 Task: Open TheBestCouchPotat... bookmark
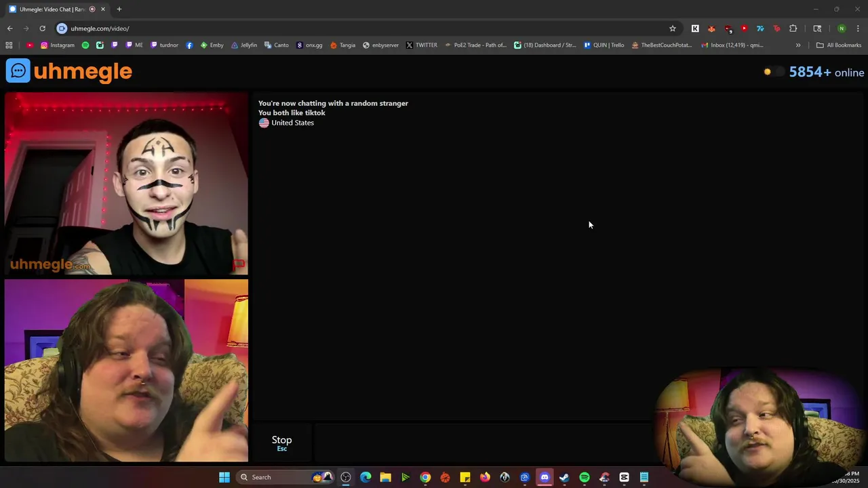coord(662,45)
